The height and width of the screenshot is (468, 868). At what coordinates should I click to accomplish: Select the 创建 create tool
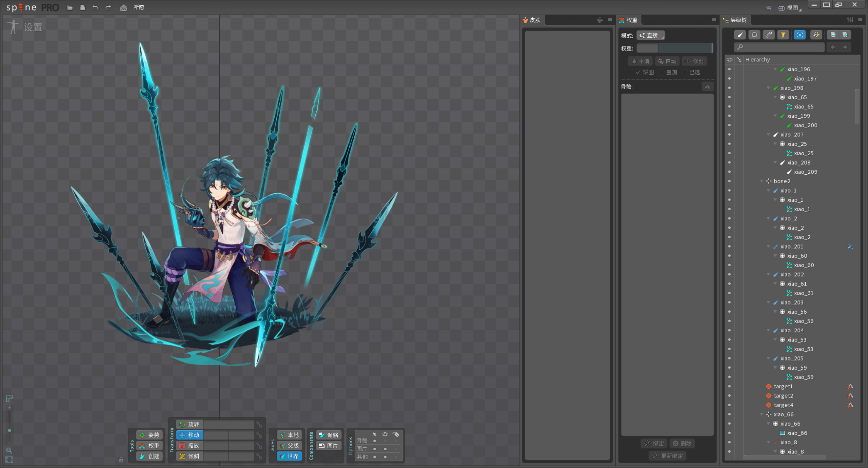150,456
